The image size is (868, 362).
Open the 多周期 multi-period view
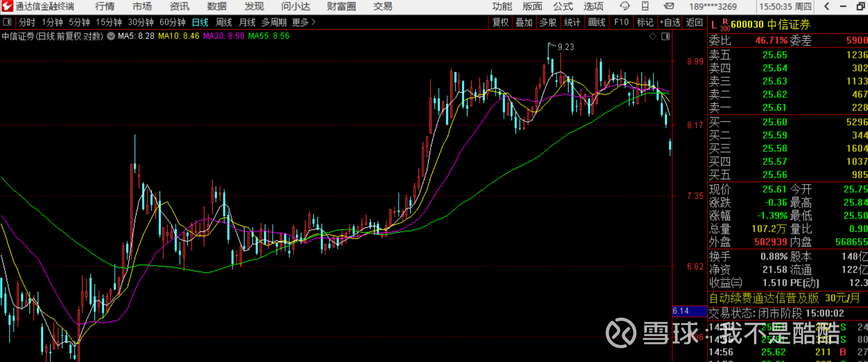(274, 22)
